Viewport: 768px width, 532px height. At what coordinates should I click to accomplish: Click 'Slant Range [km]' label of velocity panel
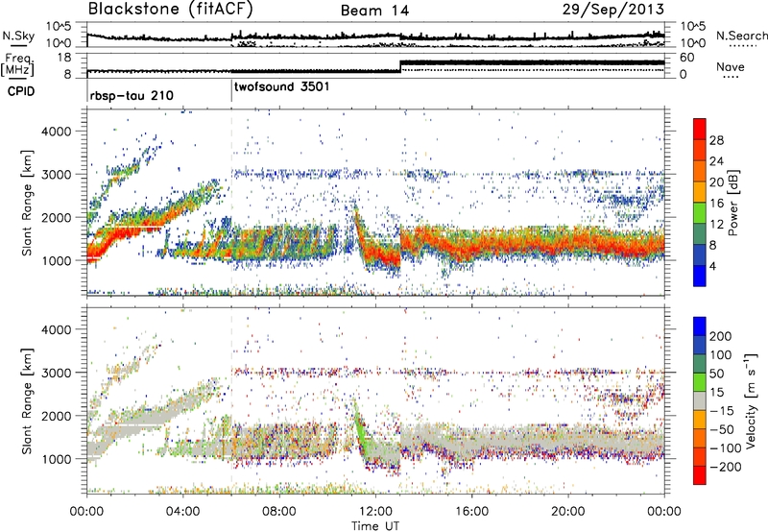pos(27,401)
